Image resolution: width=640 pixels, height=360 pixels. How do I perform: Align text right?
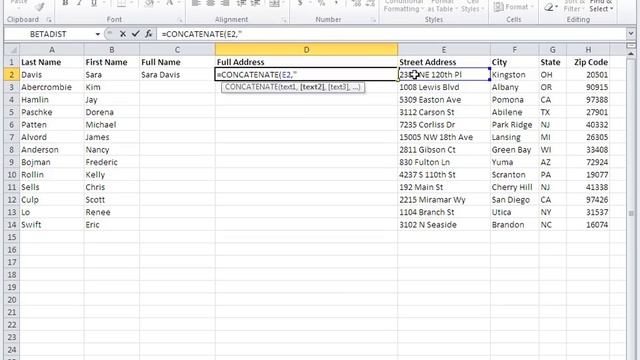[x=225, y=3]
